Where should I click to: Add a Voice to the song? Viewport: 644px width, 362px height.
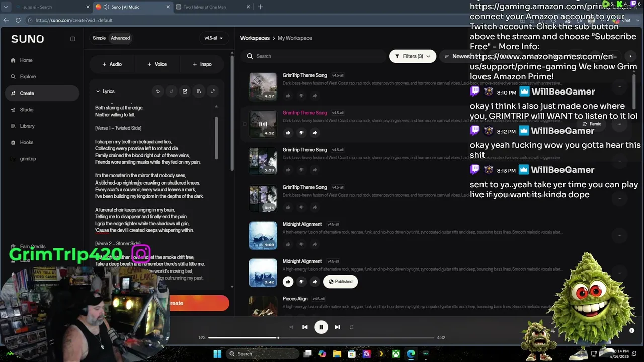[157, 64]
